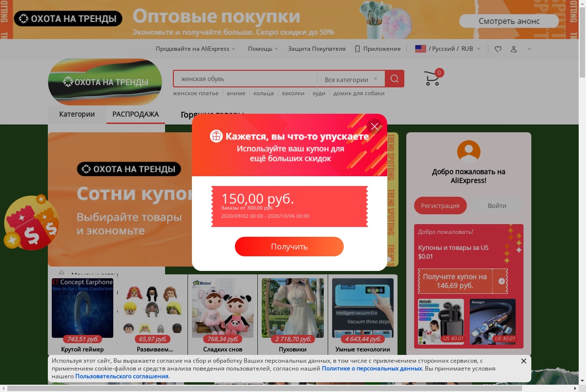Open Защита Покупателя link
586x392 pixels.
point(316,49)
